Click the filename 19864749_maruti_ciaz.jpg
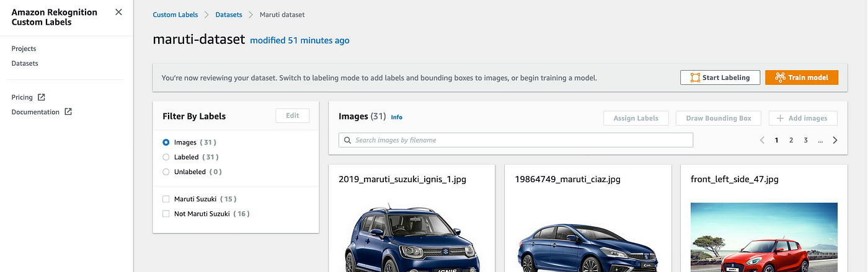Viewport: 868px width, 272px height. (x=568, y=180)
